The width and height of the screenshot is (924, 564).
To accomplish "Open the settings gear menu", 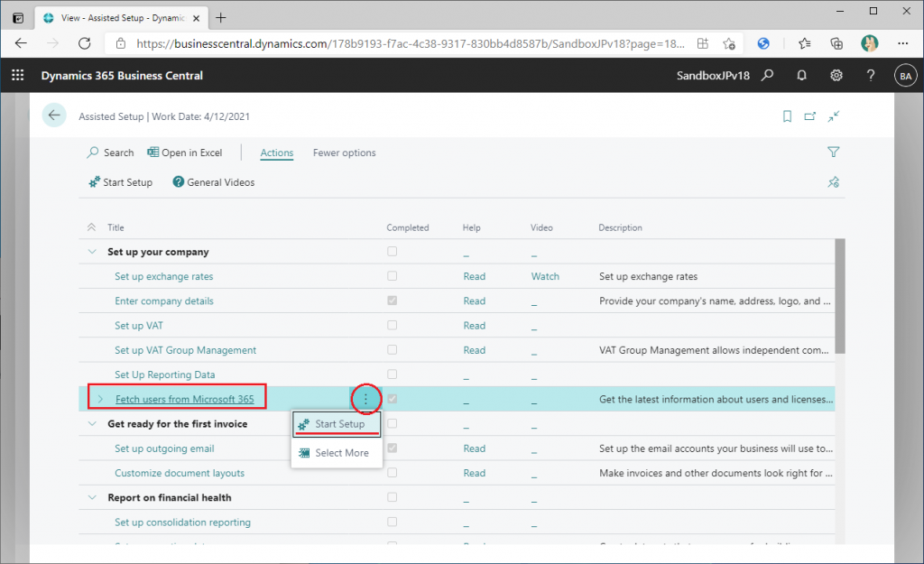I will pyautogui.click(x=836, y=76).
